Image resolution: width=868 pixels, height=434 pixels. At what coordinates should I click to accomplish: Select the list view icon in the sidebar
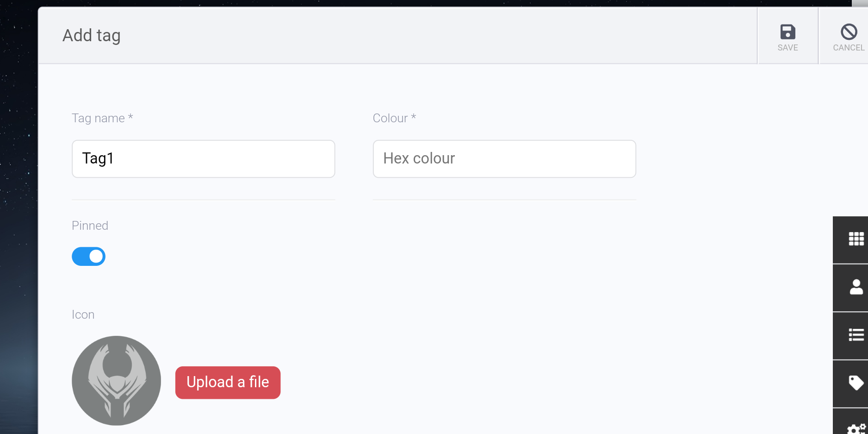tap(856, 335)
